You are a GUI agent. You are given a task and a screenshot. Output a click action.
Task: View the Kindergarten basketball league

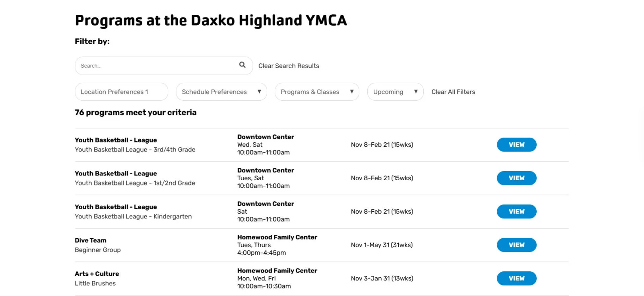click(516, 212)
